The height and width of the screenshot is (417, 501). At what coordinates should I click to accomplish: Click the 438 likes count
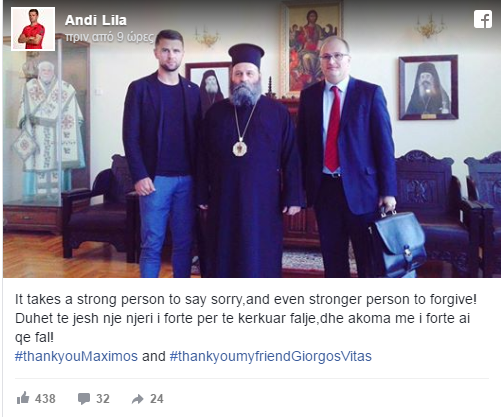coord(45,399)
